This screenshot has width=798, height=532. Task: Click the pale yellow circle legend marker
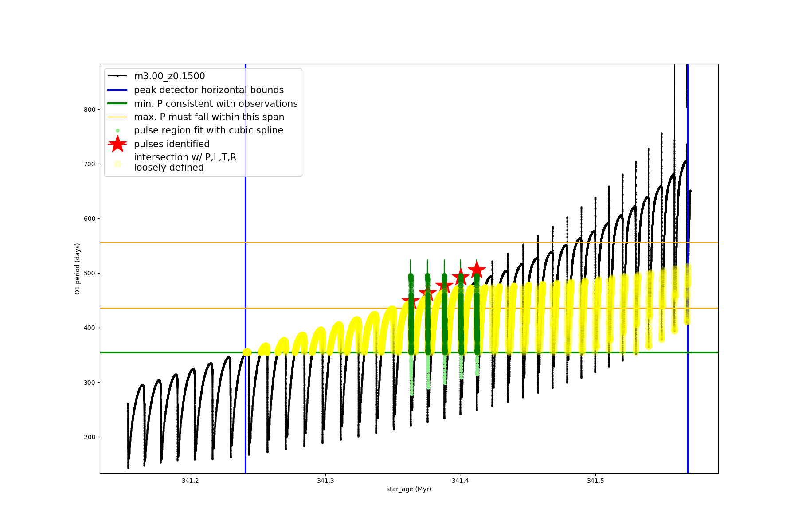(x=117, y=164)
